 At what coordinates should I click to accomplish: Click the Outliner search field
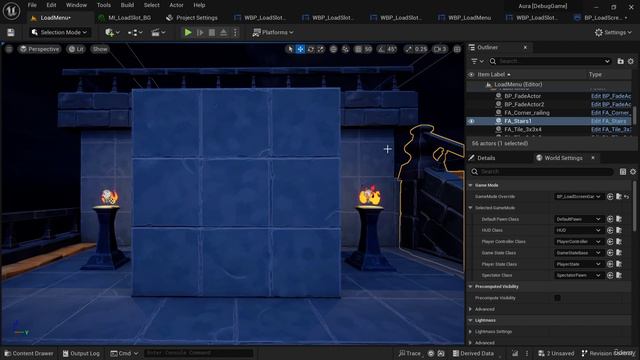tap(551, 61)
